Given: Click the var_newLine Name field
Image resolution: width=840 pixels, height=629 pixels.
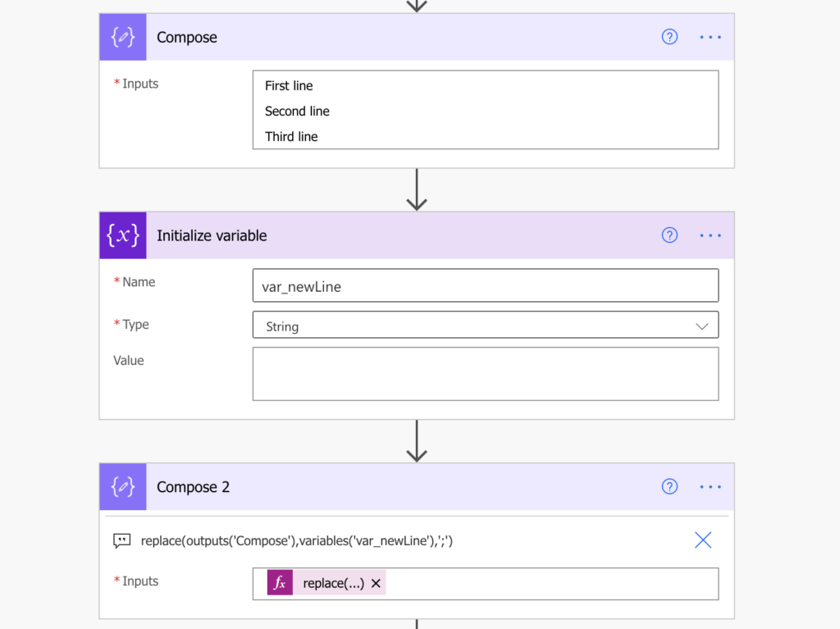Looking at the screenshot, I should (x=486, y=285).
